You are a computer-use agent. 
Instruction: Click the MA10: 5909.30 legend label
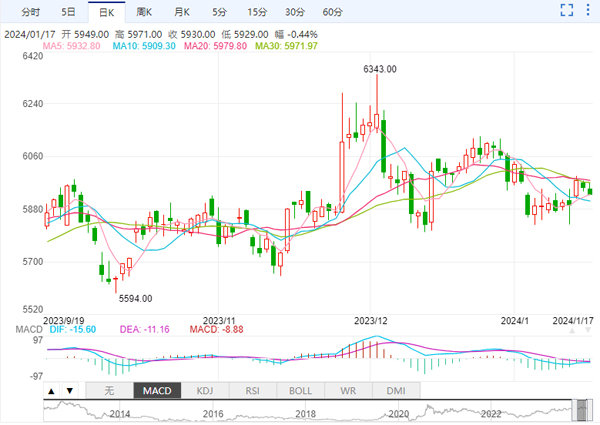(x=144, y=46)
